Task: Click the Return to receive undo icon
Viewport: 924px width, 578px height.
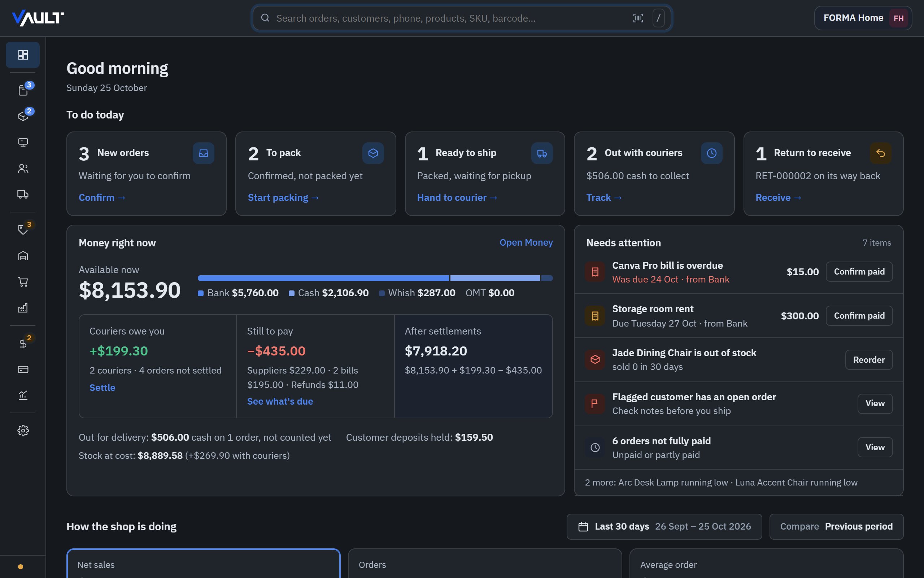Action: pyautogui.click(x=880, y=153)
